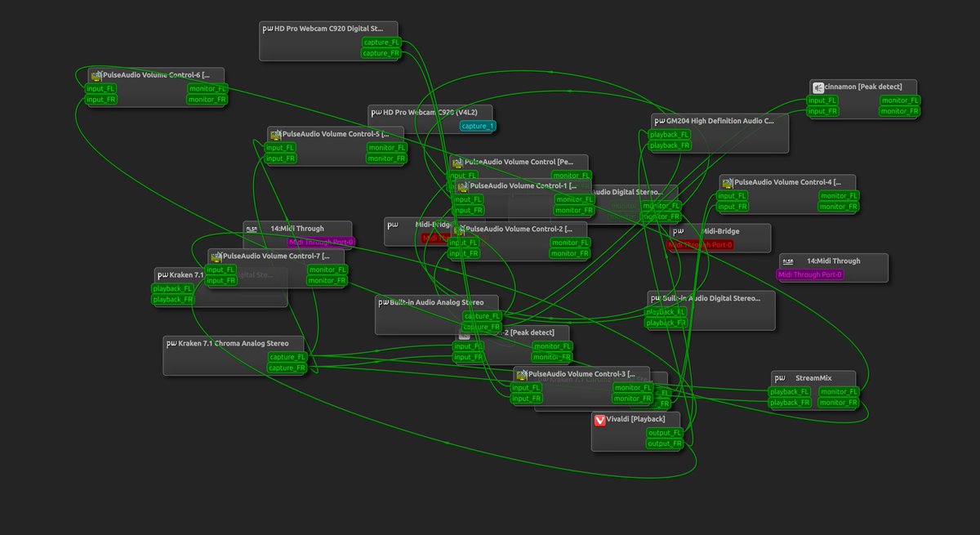Click the PulseAudio Volume Control-4 node icon
The width and height of the screenshot is (980, 535).
coord(727,182)
